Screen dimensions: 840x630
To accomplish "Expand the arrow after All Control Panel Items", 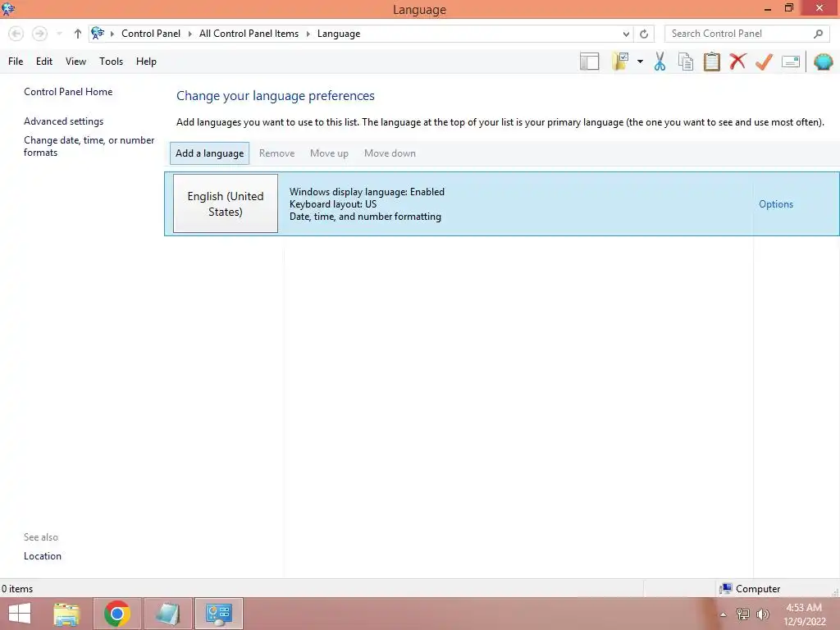I will point(308,34).
